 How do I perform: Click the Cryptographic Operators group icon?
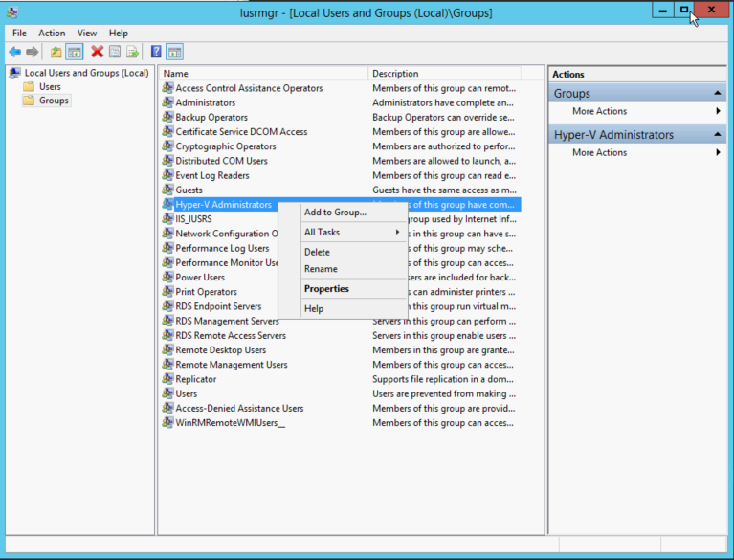(167, 146)
